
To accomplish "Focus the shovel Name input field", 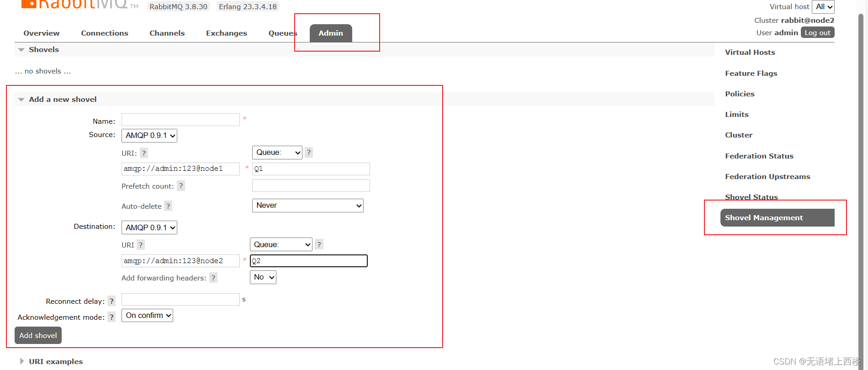I will [180, 120].
